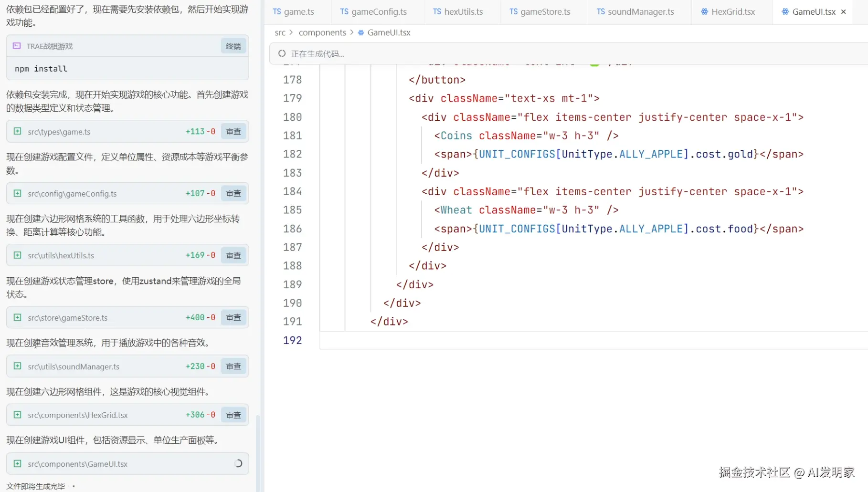Viewport: 868px width, 492px height.
Task: Open the src\utils\soundManager.ts file card
Action: [x=127, y=366]
